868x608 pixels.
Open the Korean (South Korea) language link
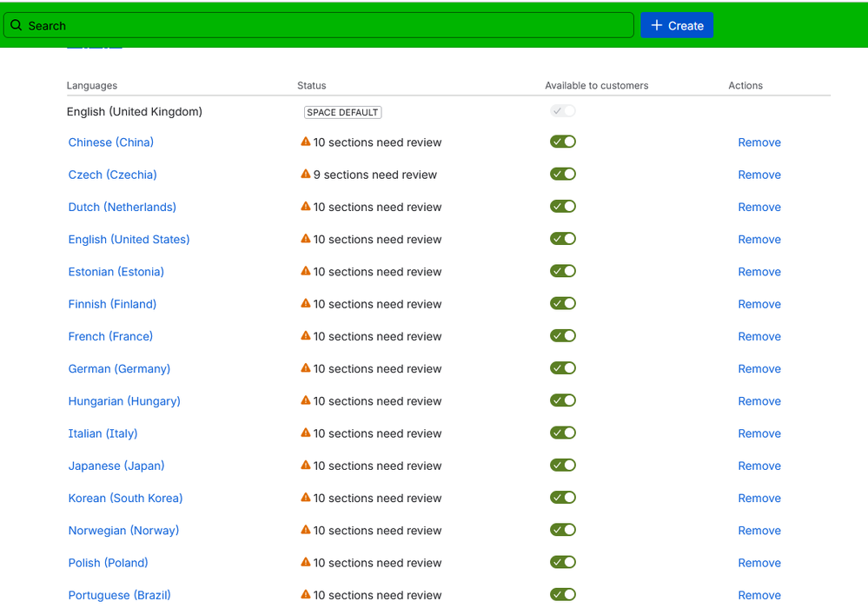[x=125, y=499]
